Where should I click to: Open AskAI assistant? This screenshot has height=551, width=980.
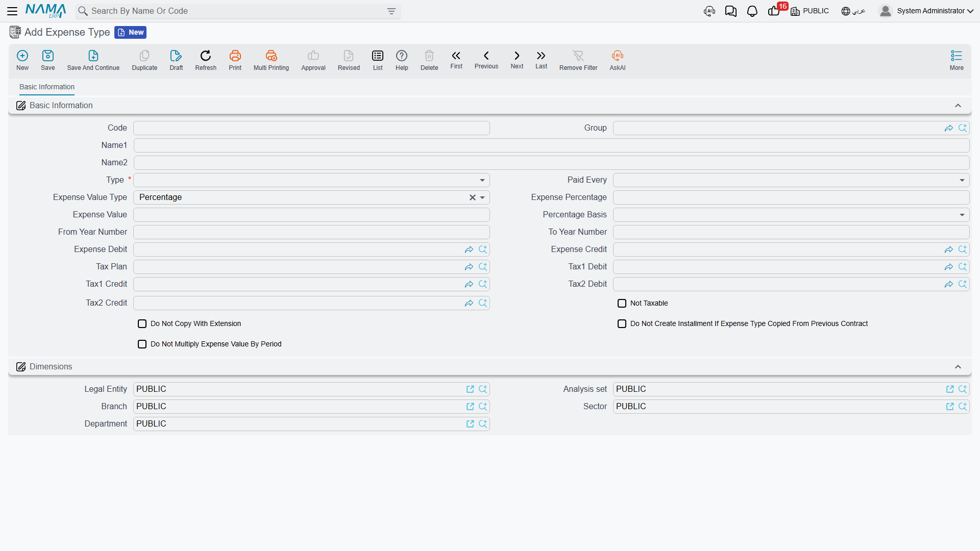[x=618, y=60]
